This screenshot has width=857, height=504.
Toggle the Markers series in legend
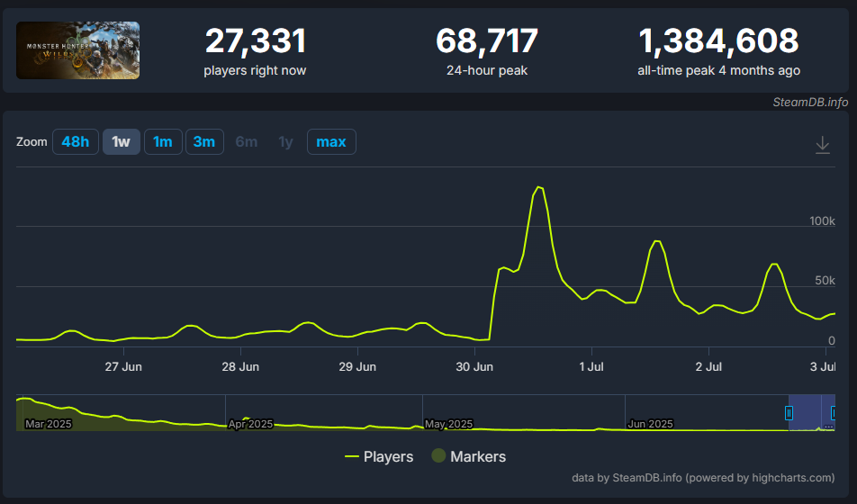coord(469,456)
